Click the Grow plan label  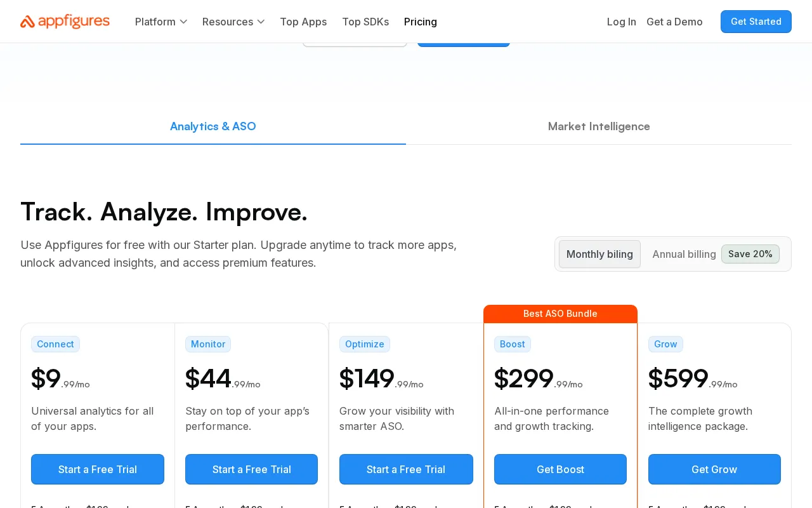click(x=665, y=344)
